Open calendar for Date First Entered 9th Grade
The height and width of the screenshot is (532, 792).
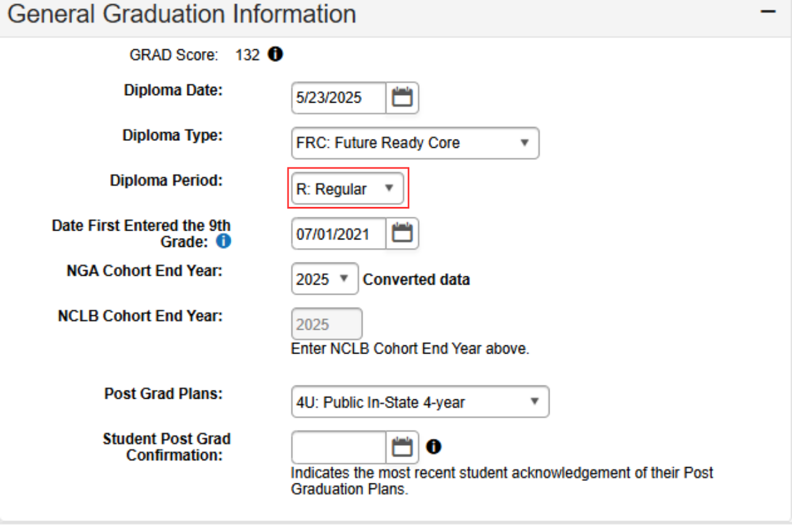(x=402, y=234)
